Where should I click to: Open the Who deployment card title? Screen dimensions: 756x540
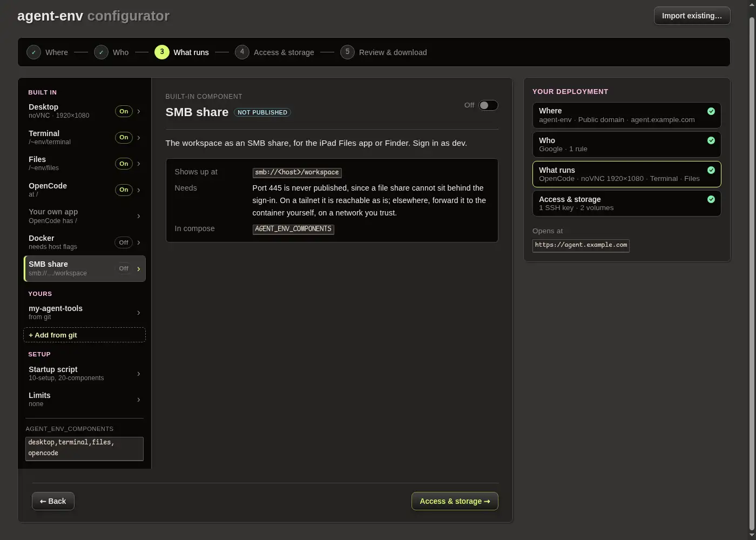pyautogui.click(x=547, y=140)
